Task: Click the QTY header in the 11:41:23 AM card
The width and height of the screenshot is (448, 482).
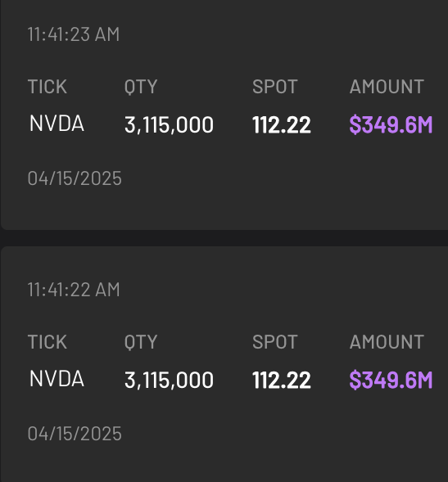Action: (x=141, y=87)
